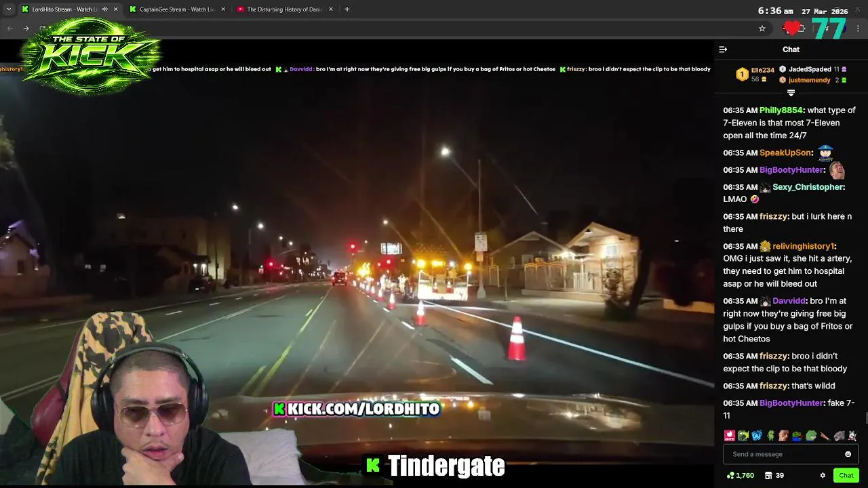Go back with the browser back arrow
Screen dimensions: 868x488
9,28
